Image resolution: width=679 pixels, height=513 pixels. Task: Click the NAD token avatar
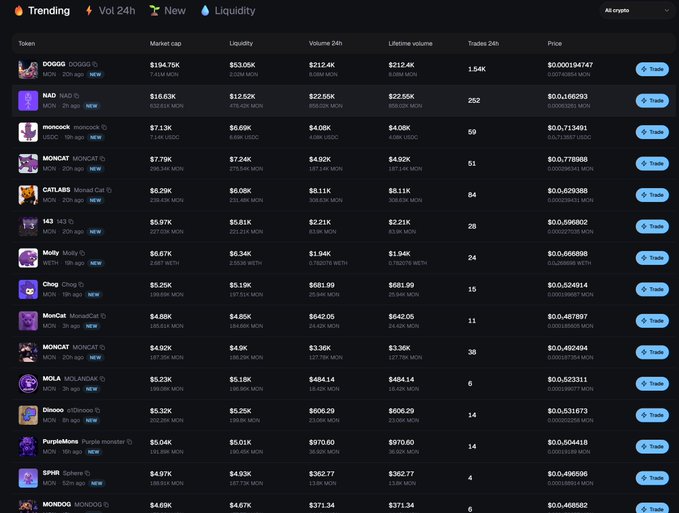tap(28, 100)
